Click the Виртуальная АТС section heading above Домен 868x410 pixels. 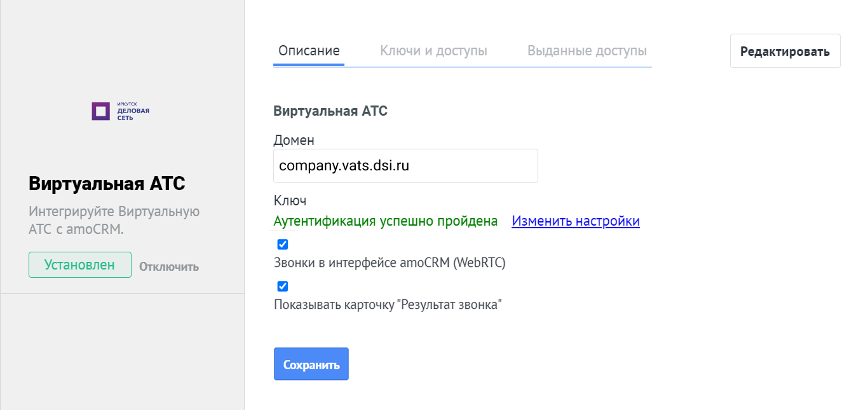330,111
